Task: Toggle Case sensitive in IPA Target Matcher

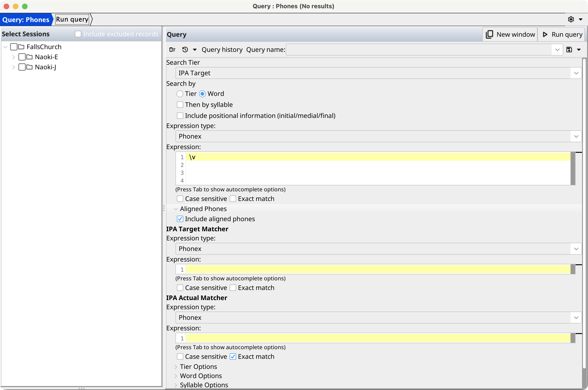Action: click(x=180, y=288)
